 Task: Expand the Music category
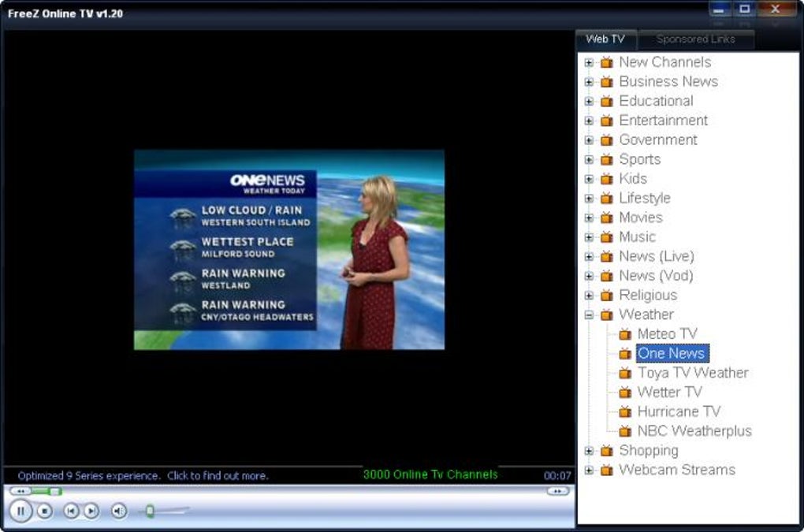pyautogui.click(x=589, y=238)
